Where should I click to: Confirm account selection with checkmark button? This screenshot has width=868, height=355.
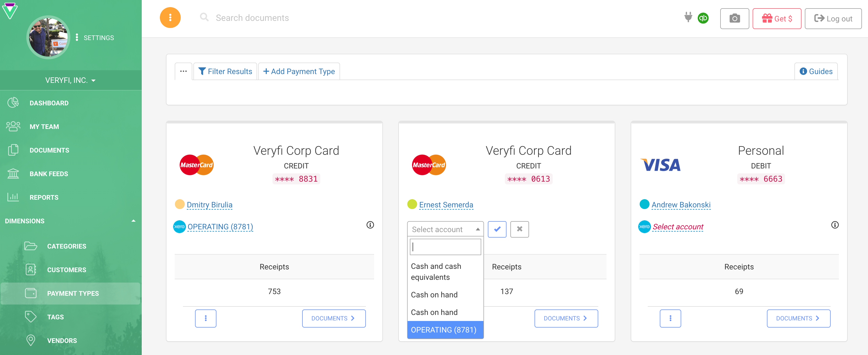coord(497,228)
